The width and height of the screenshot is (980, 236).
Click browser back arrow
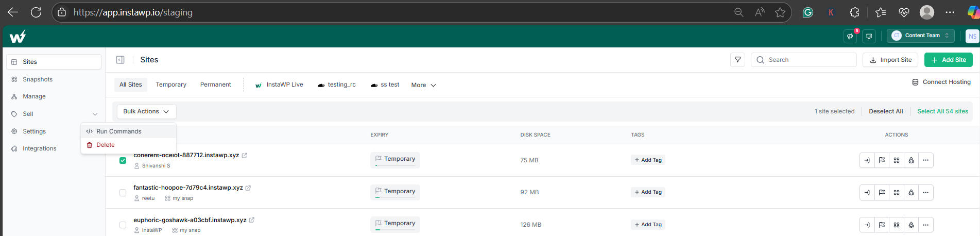(13, 12)
